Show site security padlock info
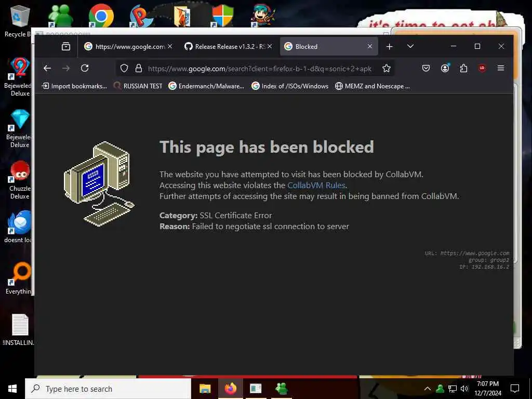This screenshot has height=399, width=532. [x=138, y=69]
